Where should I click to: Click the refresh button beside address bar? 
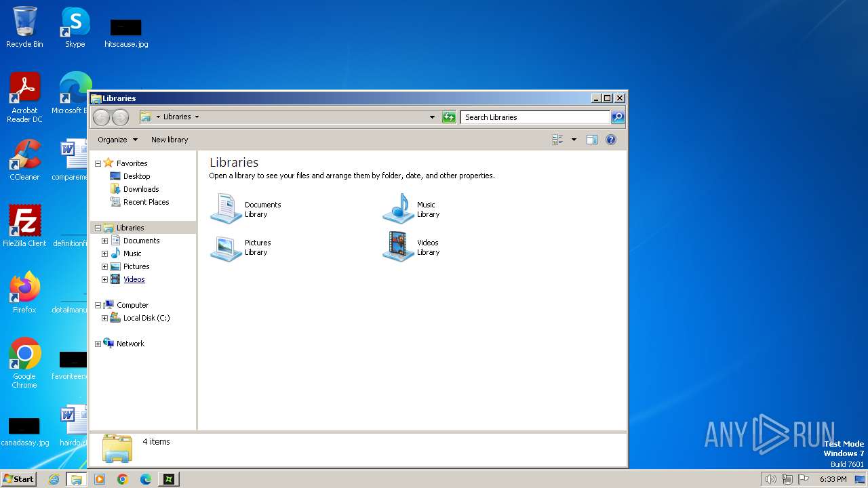(449, 117)
